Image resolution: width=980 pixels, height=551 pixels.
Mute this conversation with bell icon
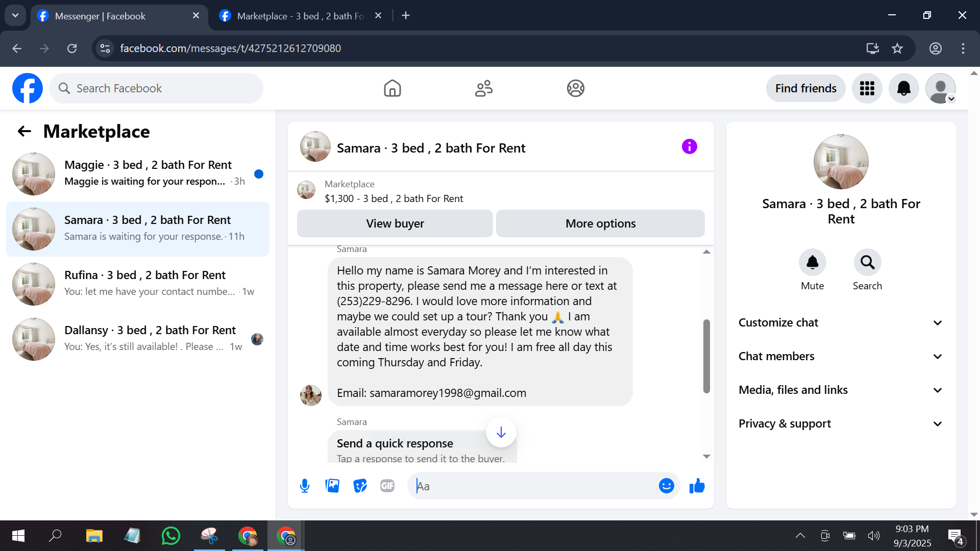point(812,262)
